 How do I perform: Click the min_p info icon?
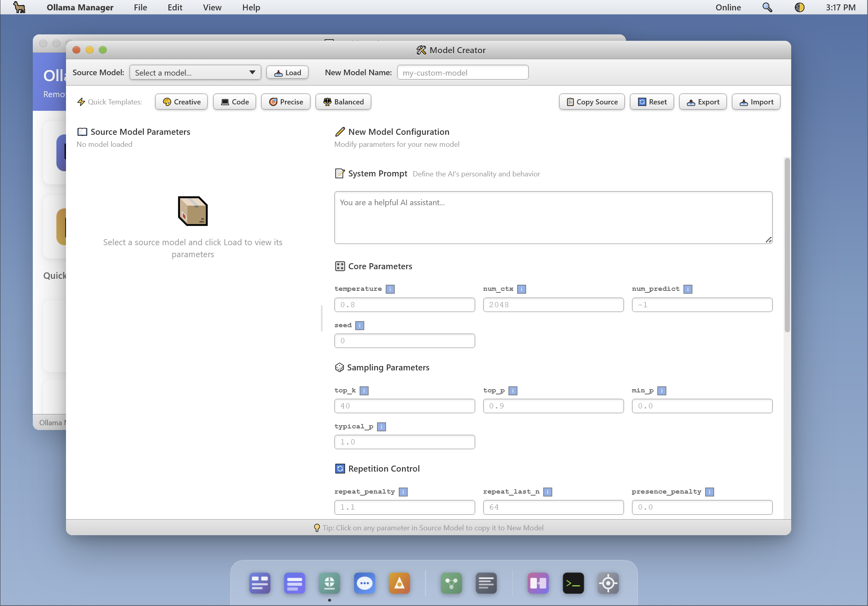(662, 390)
